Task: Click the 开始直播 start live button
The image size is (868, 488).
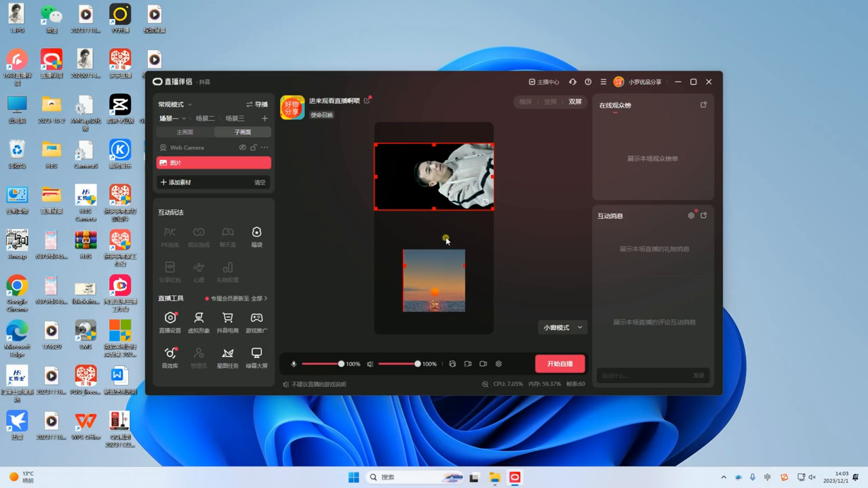Action: 560,364
